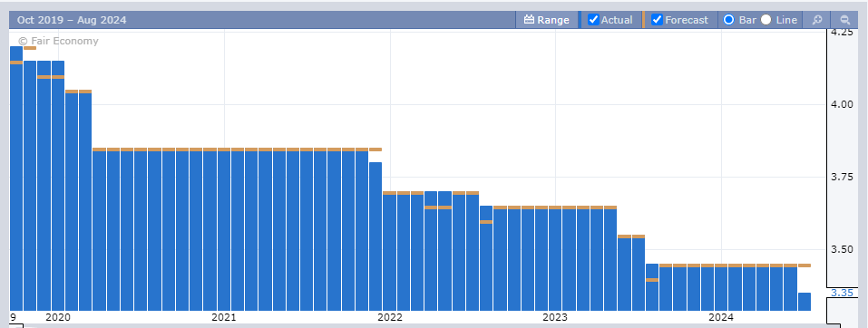Select the Bar chart radio option

728,20
